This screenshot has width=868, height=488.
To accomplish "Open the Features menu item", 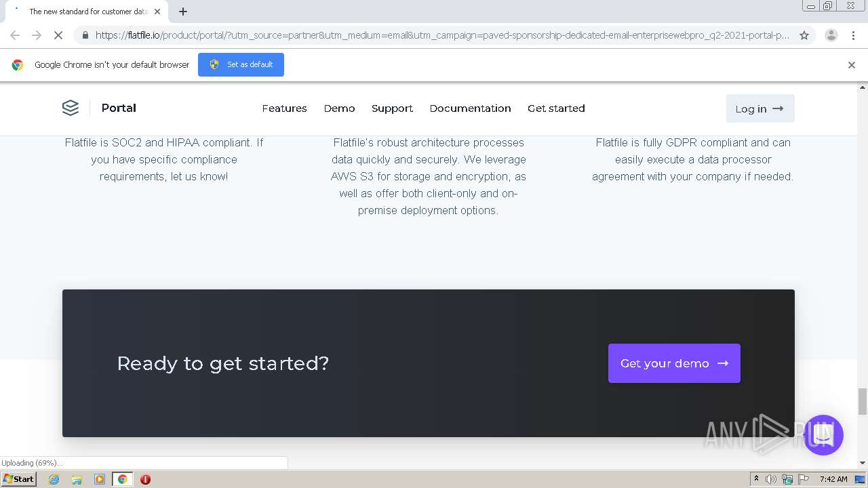I will [284, 108].
